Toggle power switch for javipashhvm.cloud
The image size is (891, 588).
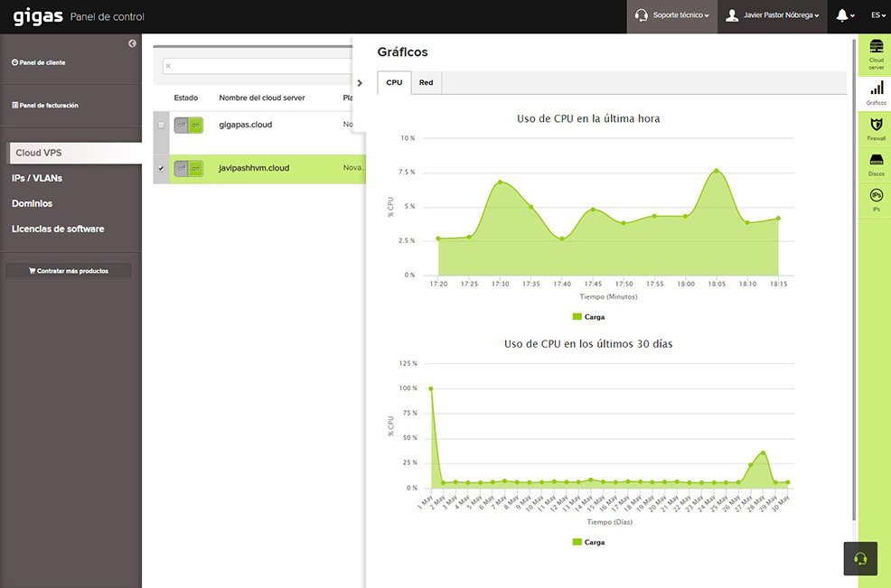(188, 168)
